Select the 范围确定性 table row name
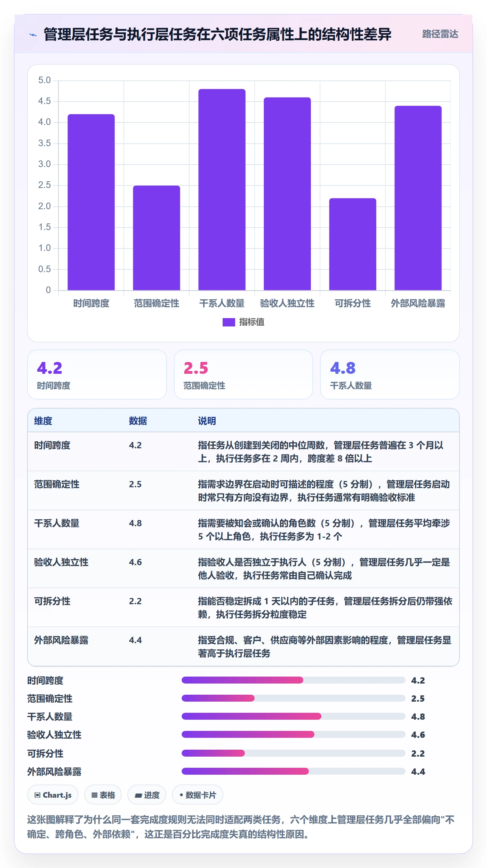 [x=57, y=484]
